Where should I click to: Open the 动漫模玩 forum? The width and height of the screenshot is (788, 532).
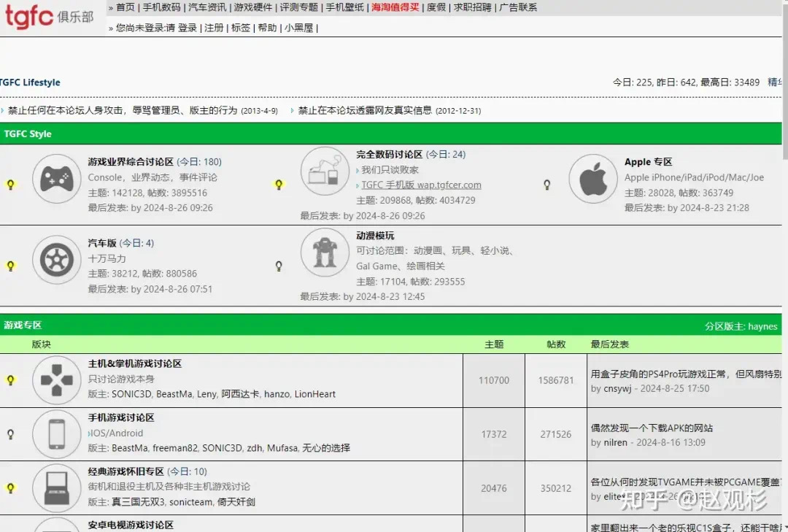375,235
